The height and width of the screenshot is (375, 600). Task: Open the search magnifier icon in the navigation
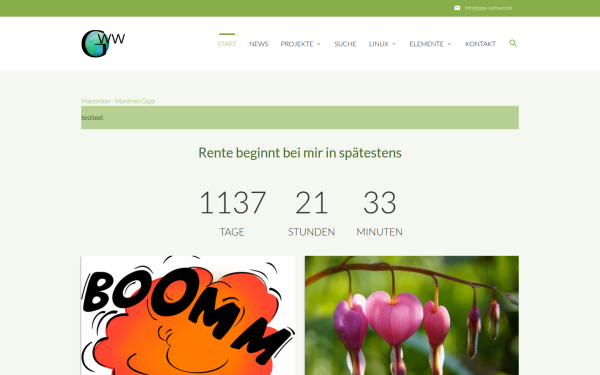point(513,43)
